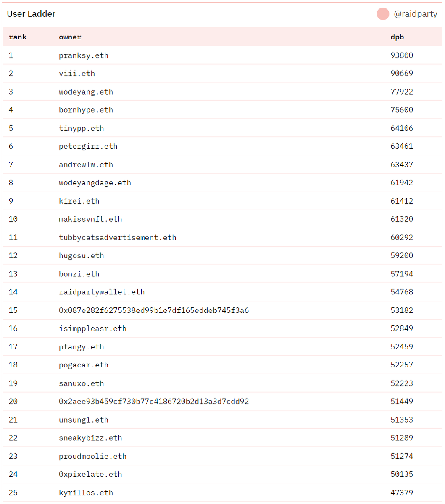Click dpb value 90669

[x=402, y=73]
